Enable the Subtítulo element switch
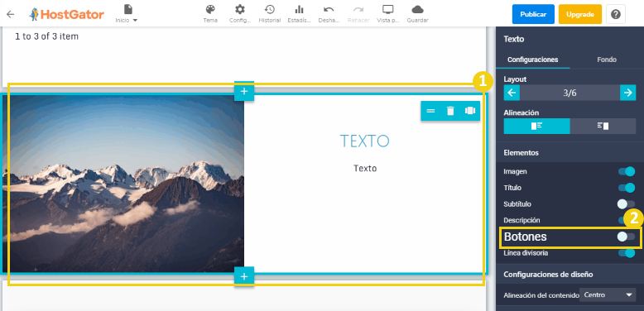The height and width of the screenshot is (311, 644). click(x=626, y=204)
